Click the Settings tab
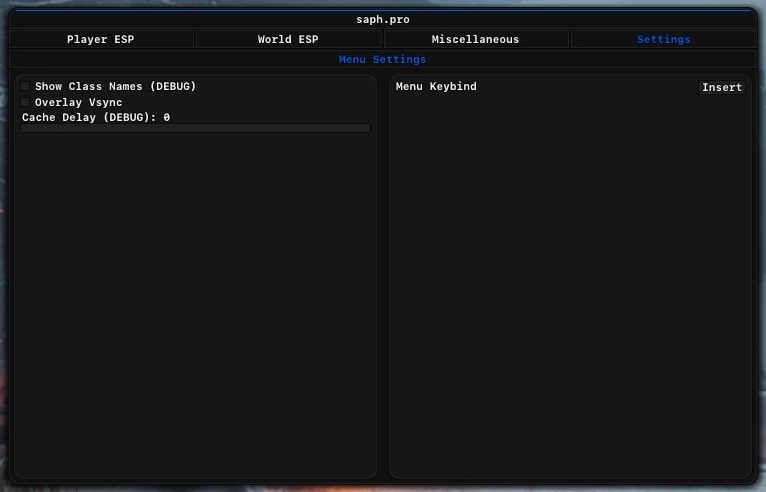Screen dimensions: 766x492 [x=663, y=40]
